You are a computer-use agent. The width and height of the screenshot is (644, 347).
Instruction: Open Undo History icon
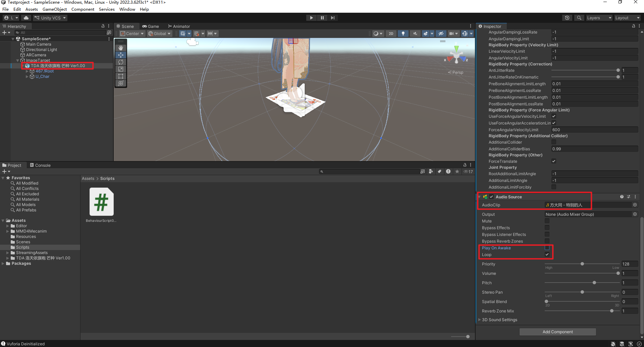(567, 18)
